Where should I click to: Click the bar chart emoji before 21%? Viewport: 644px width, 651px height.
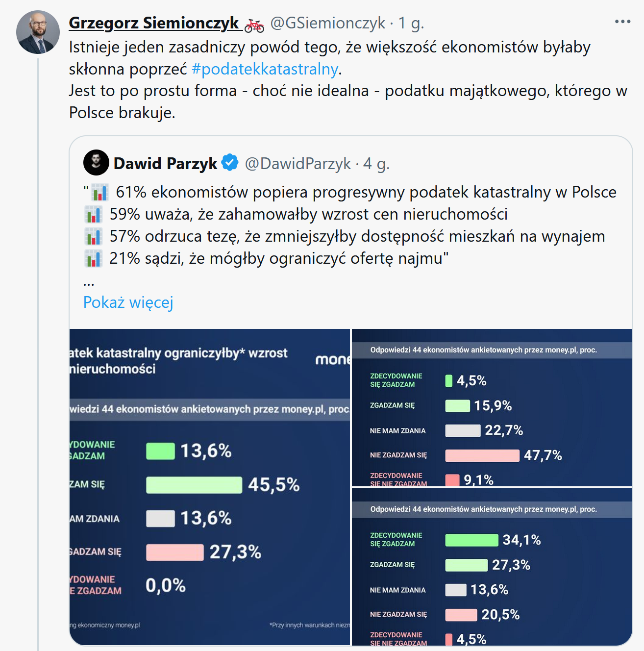pyautogui.click(x=93, y=258)
